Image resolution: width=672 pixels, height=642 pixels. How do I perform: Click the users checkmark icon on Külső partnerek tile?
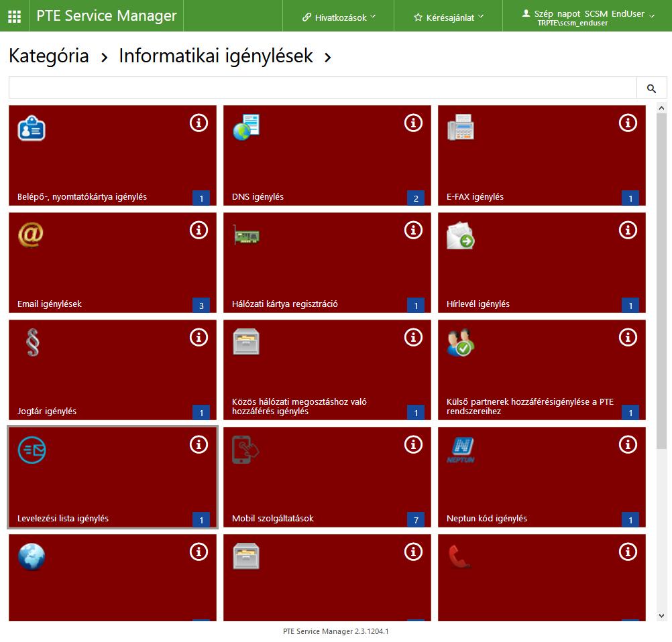[461, 342]
